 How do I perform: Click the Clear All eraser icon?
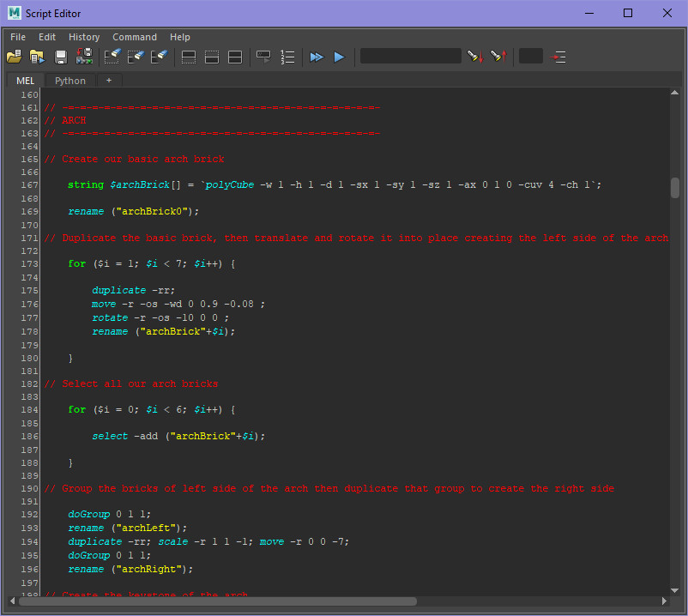[159, 57]
